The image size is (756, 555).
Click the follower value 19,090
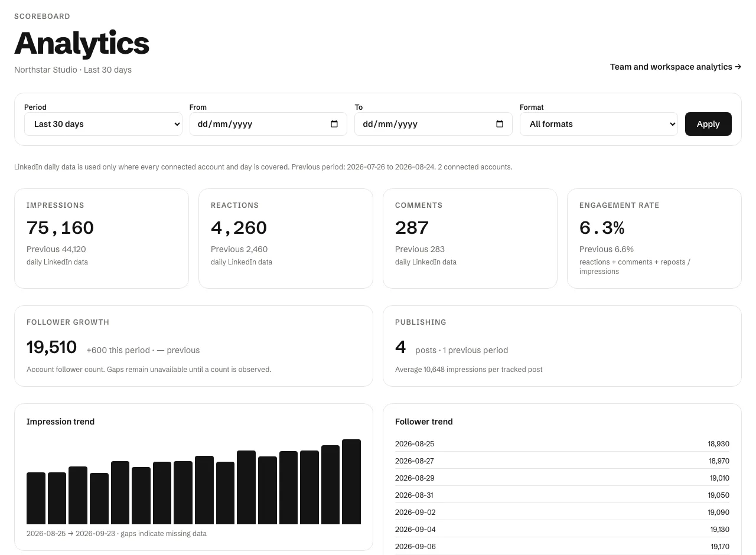[719, 512]
